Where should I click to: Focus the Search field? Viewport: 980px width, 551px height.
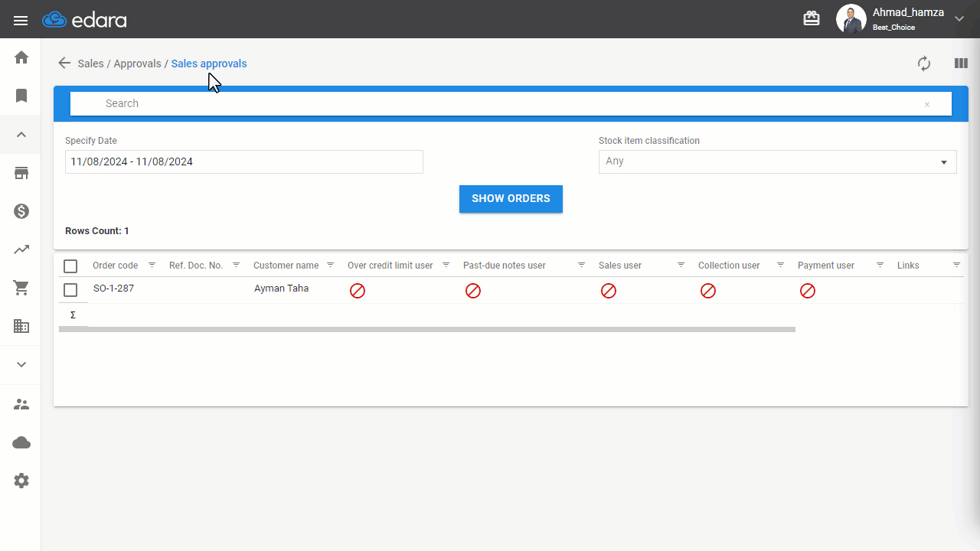[511, 103]
